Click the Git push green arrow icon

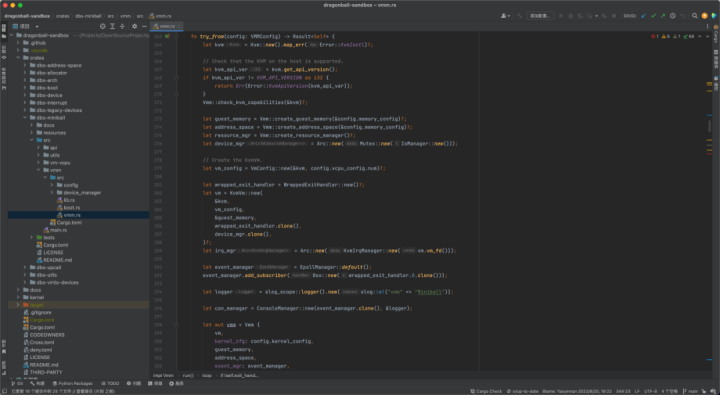[x=663, y=16]
